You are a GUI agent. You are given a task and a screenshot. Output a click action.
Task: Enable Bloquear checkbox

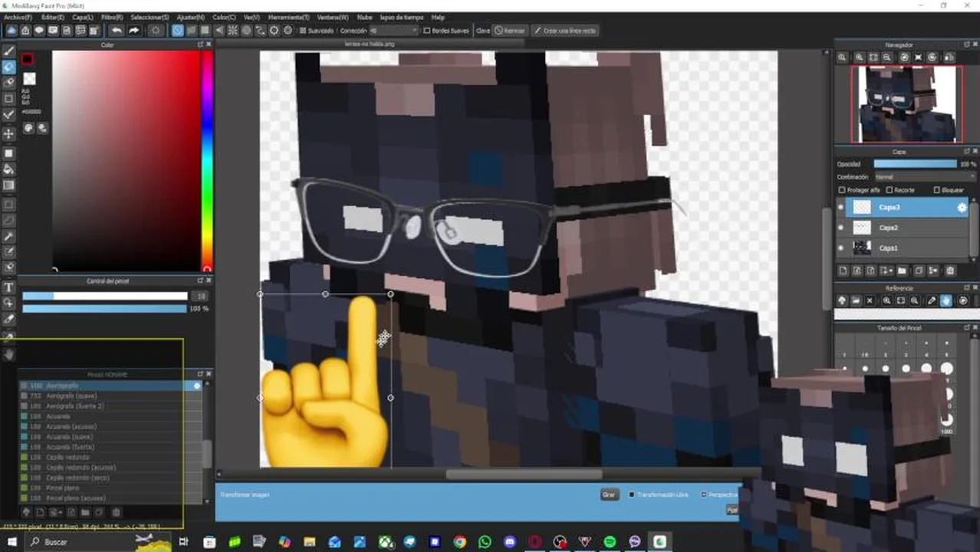click(937, 190)
